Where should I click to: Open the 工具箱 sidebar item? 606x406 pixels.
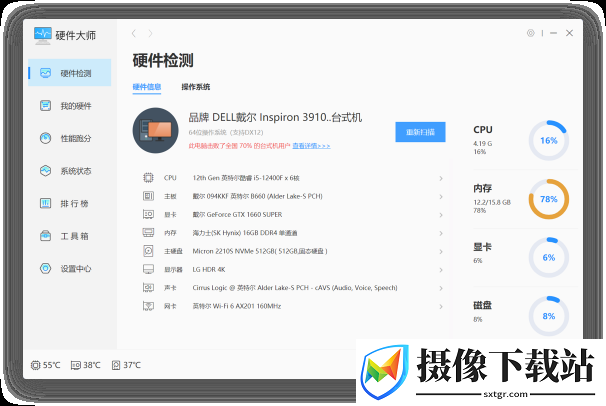70,236
